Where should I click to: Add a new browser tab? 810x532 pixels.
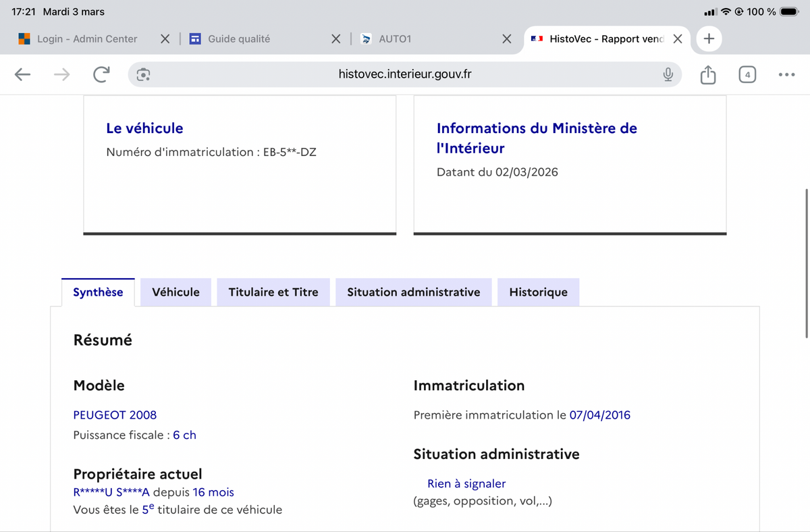[x=709, y=39]
